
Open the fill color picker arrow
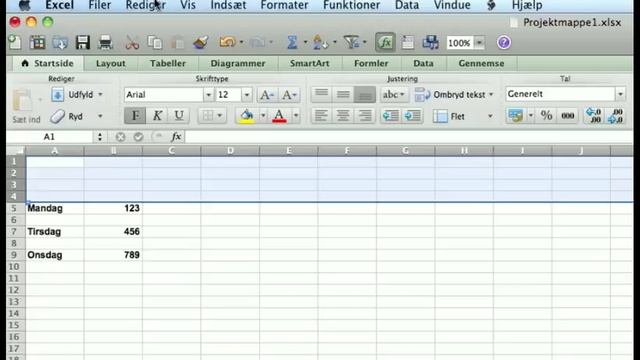(x=263, y=116)
